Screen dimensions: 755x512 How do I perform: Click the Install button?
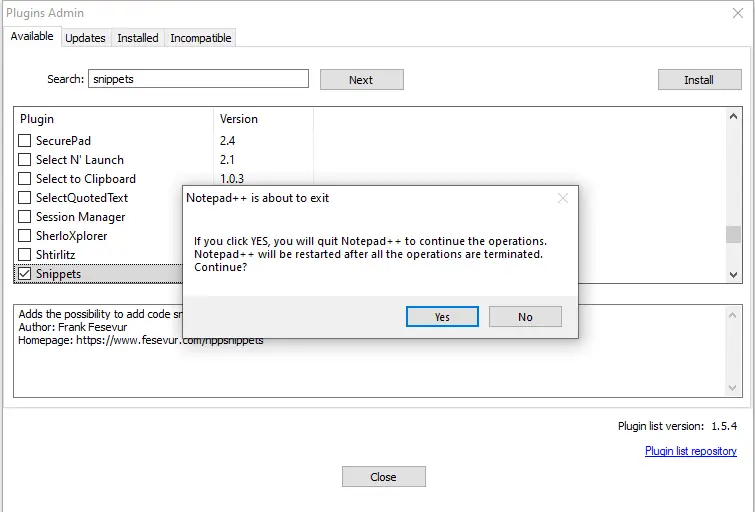pyautogui.click(x=699, y=79)
